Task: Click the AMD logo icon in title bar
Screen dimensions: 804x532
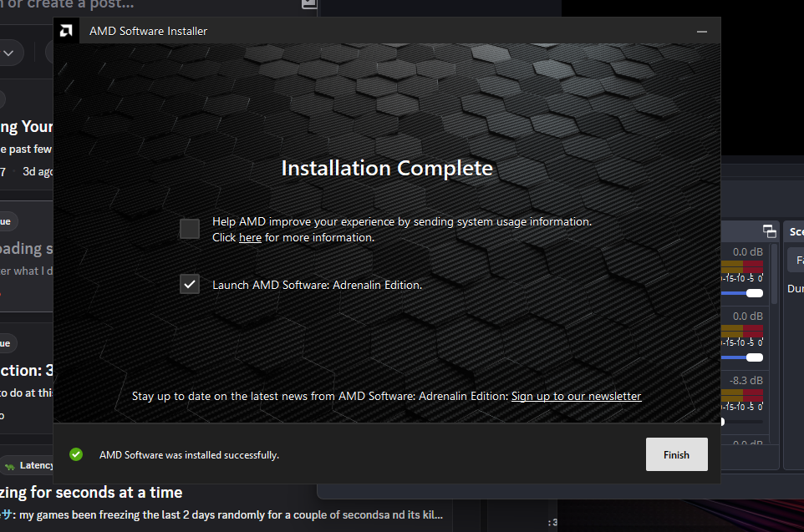Action: [66, 31]
